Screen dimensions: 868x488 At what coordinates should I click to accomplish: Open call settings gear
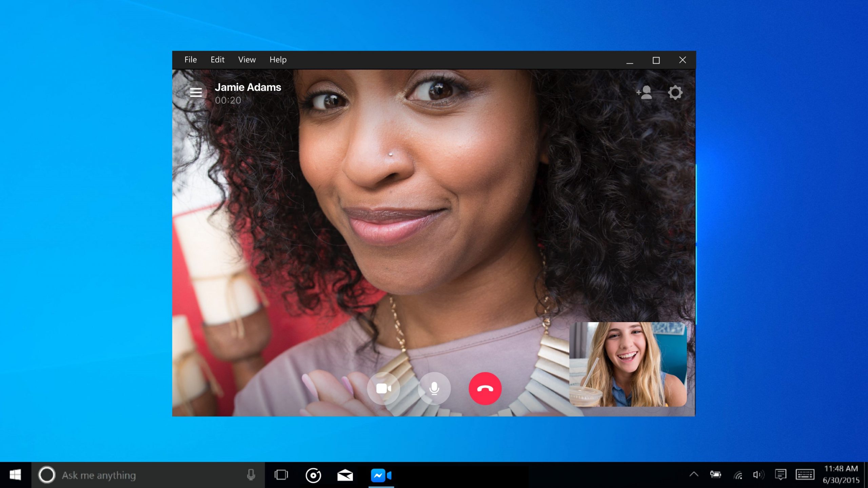click(675, 92)
